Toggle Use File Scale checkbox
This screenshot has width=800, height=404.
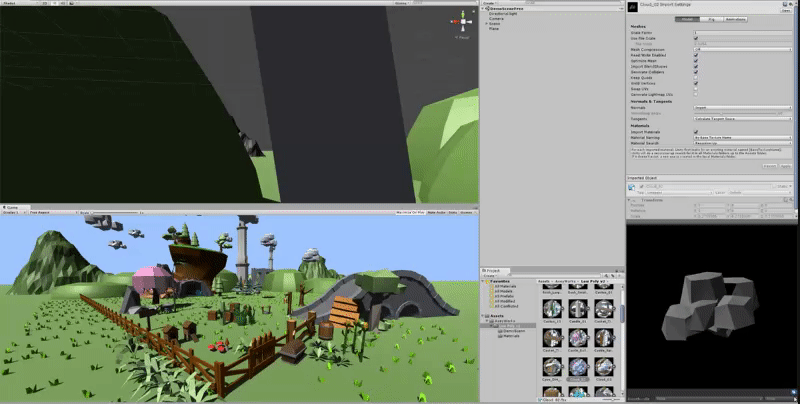pyautogui.click(x=695, y=38)
